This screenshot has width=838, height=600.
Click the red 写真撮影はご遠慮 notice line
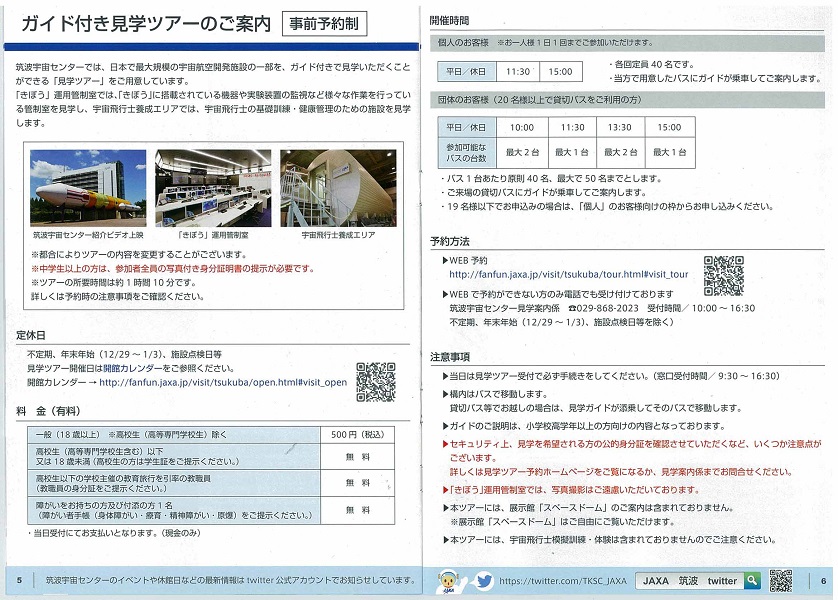pyautogui.click(x=570, y=490)
